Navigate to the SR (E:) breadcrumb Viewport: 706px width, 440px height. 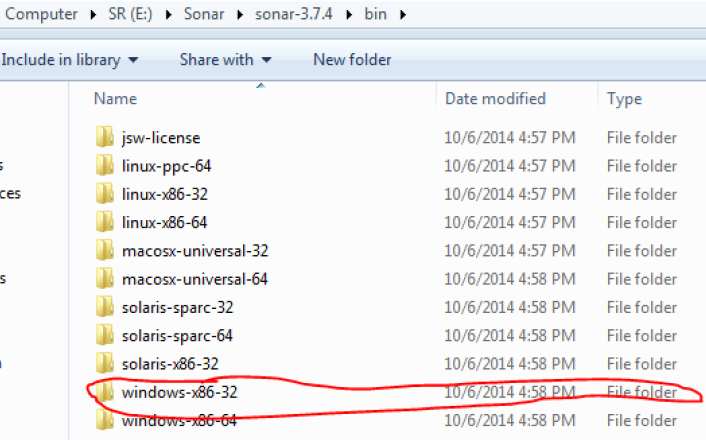point(130,14)
